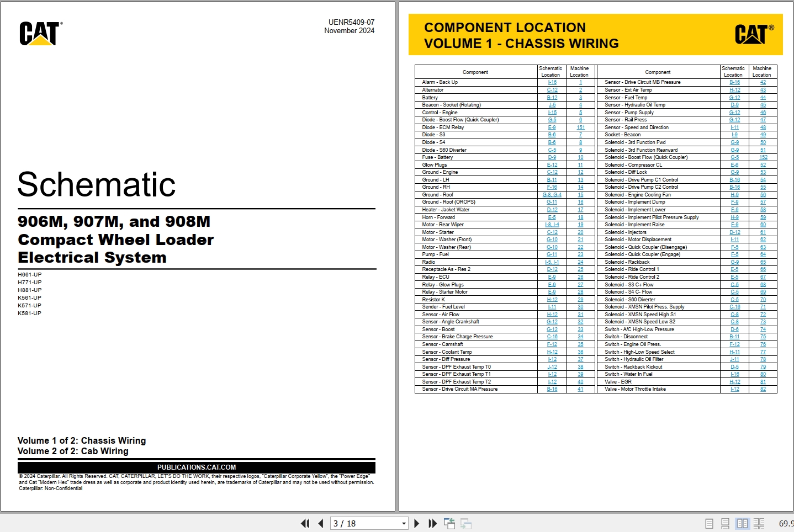This screenshot has height=532, width=794.
Task: Open machine location 47 for Sensor - Rail Press
Action: [763, 120]
